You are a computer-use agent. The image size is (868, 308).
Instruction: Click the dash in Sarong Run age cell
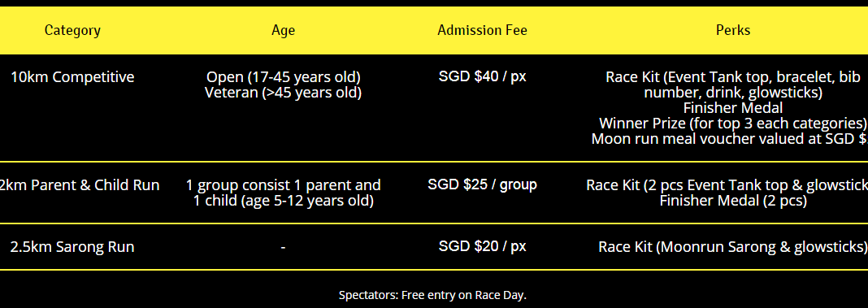283,247
